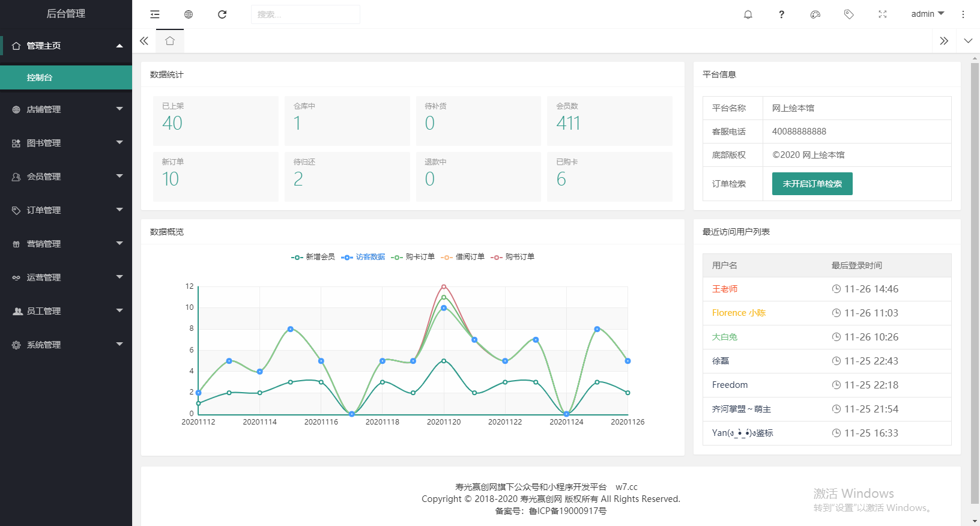Toggle the 访客数据 legend series
This screenshot has width=980, height=526.
coord(363,257)
